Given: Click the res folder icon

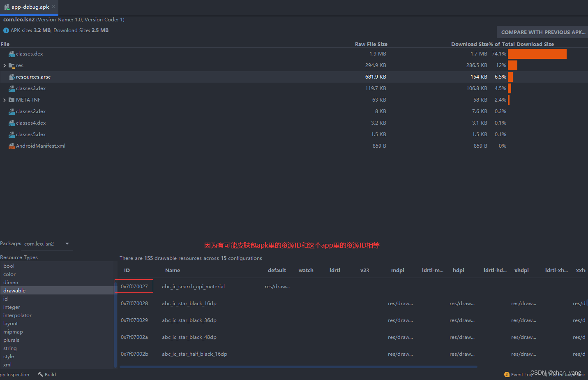Looking at the screenshot, I should pos(12,65).
